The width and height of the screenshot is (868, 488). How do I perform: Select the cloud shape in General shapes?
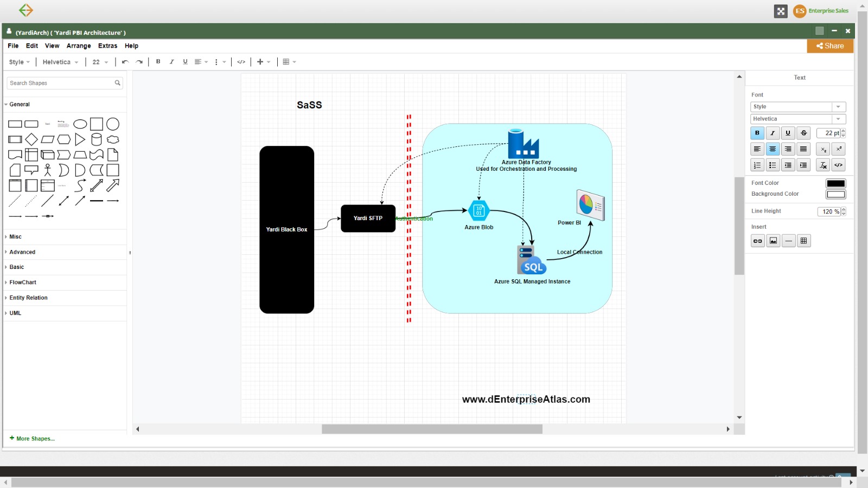click(113, 139)
